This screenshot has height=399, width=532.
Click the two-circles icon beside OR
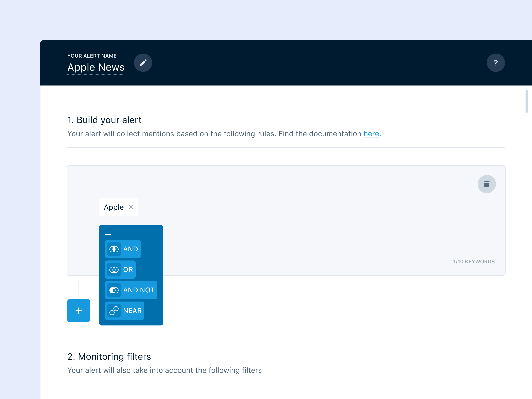[114, 270]
